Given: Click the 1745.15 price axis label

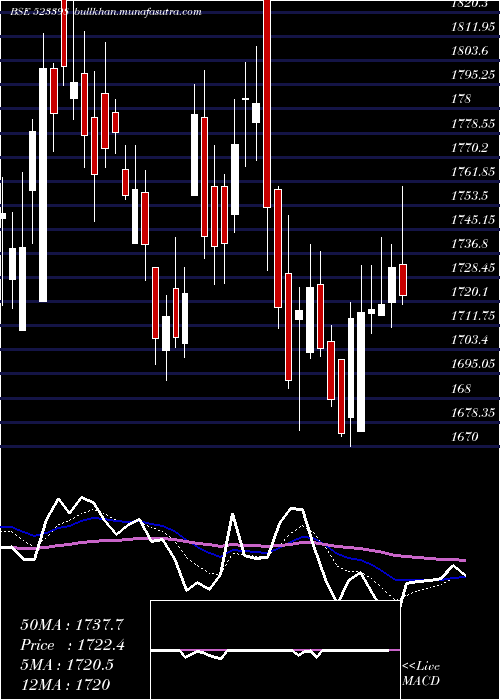Looking at the screenshot, I should [473, 220].
